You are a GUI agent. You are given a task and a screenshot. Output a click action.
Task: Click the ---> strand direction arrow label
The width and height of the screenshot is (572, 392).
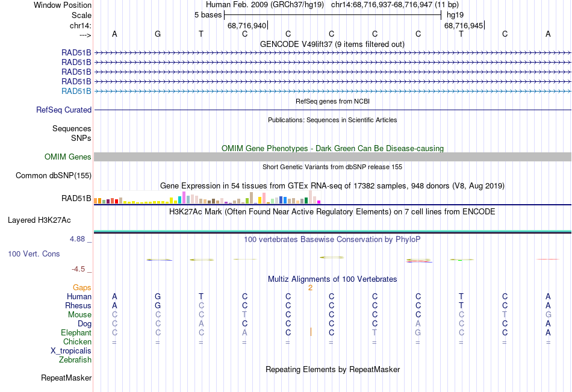coord(85,35)
